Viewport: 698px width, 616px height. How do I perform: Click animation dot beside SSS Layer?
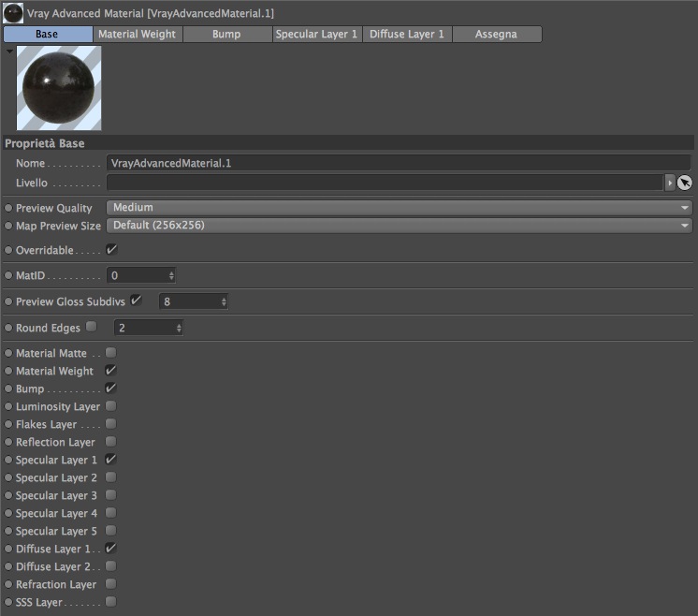(x=8, y=603)
